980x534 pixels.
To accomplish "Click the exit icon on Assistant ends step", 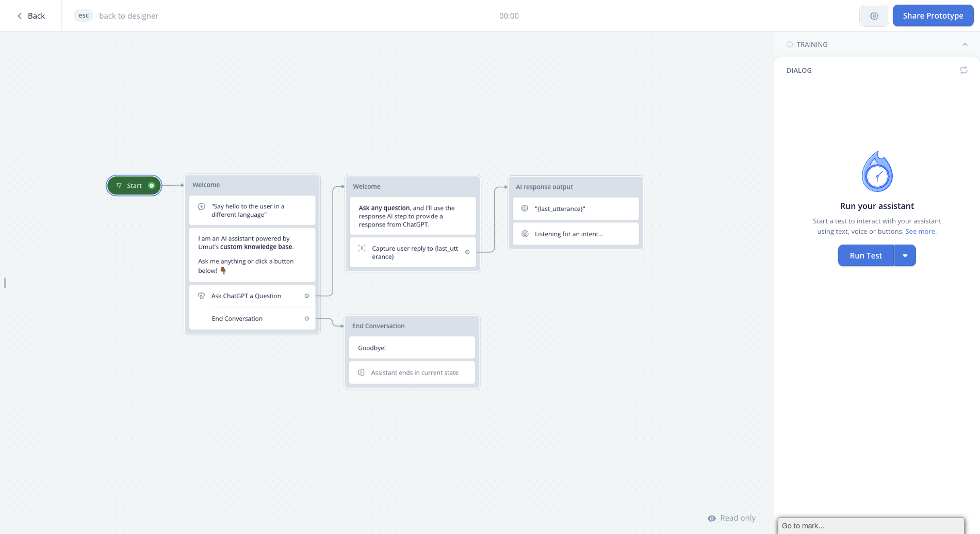I will [361, 372].
